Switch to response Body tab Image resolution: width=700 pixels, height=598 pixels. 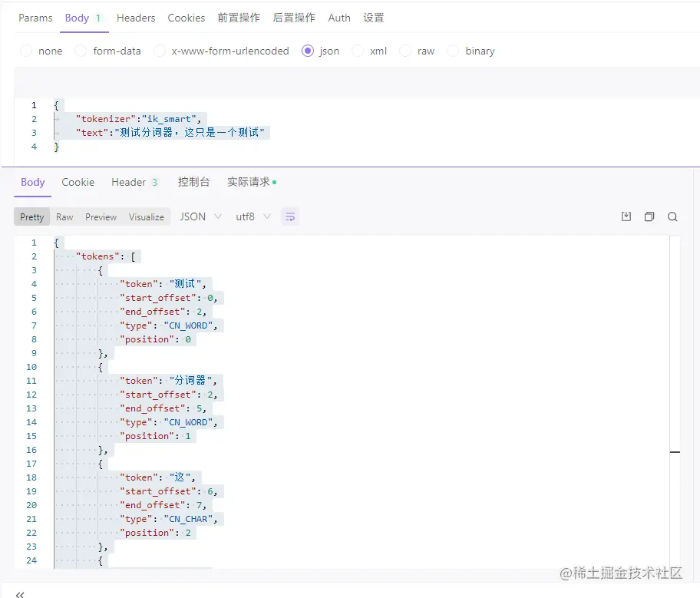pos(32,182)
